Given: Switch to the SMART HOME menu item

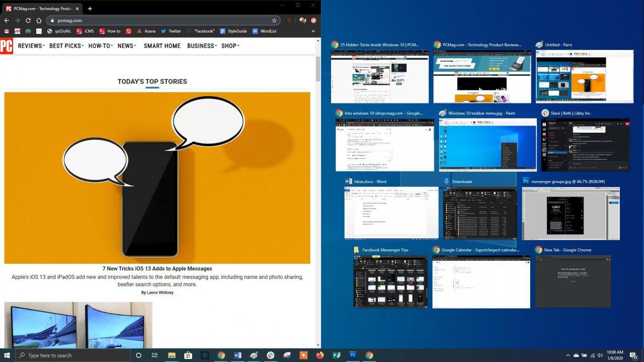Looking at the screenshot, I should (x=162, y=46).
